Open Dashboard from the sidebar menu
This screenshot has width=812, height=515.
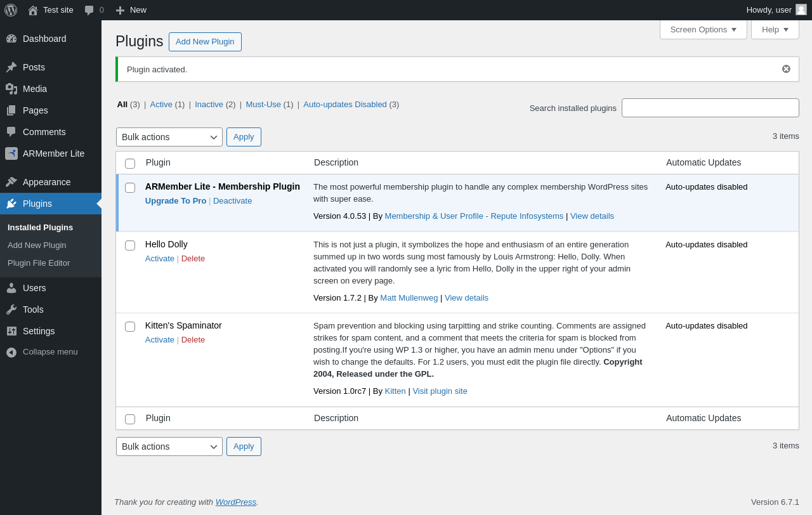51,39
